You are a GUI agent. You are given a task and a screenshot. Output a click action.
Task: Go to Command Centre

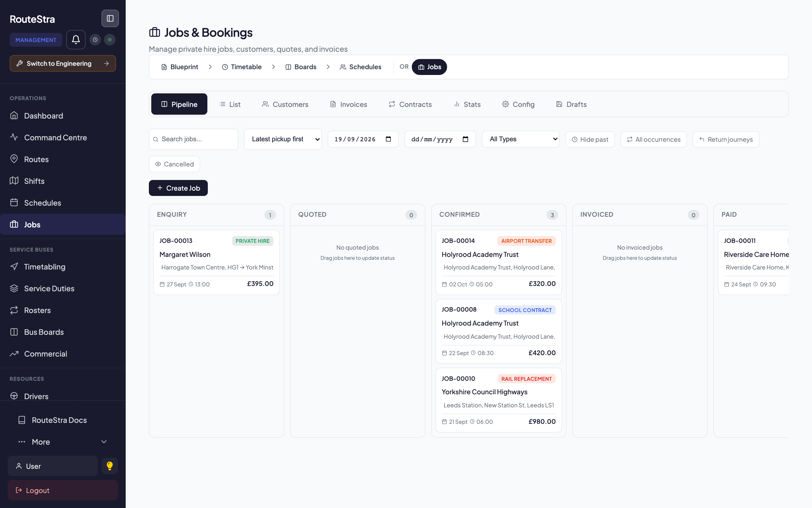(x=63, y=137)
